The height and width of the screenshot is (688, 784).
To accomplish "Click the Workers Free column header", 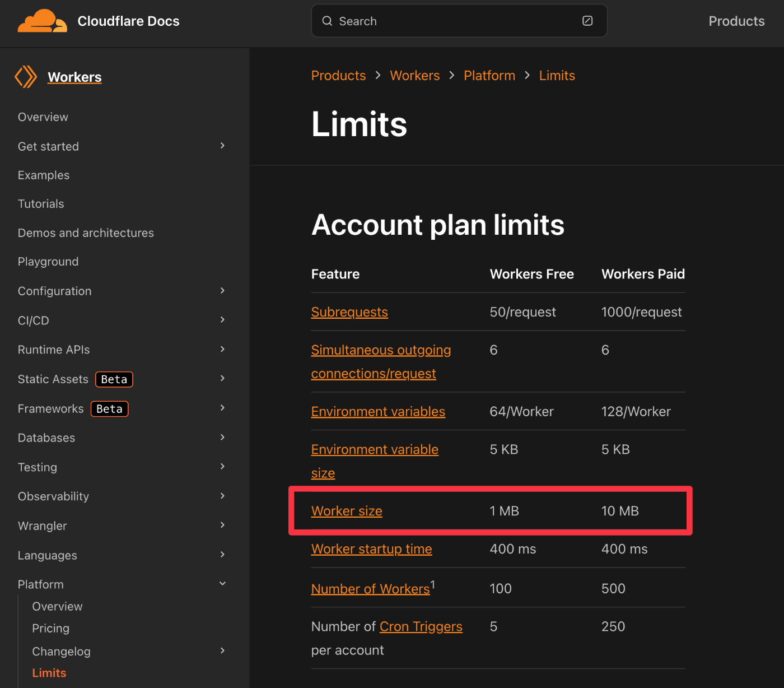I will point(532,274).
